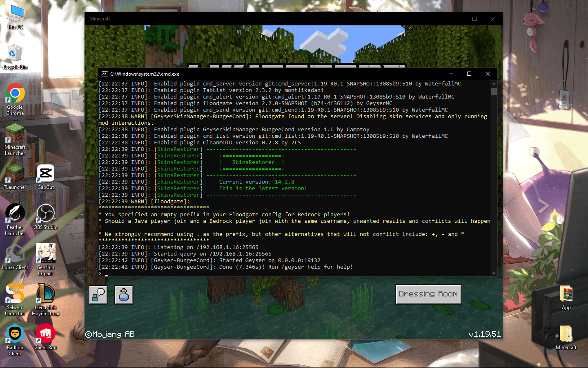Click the 'Current version: 14.2.8' text
The image size is (588, 368).
(x=257, y=182)
